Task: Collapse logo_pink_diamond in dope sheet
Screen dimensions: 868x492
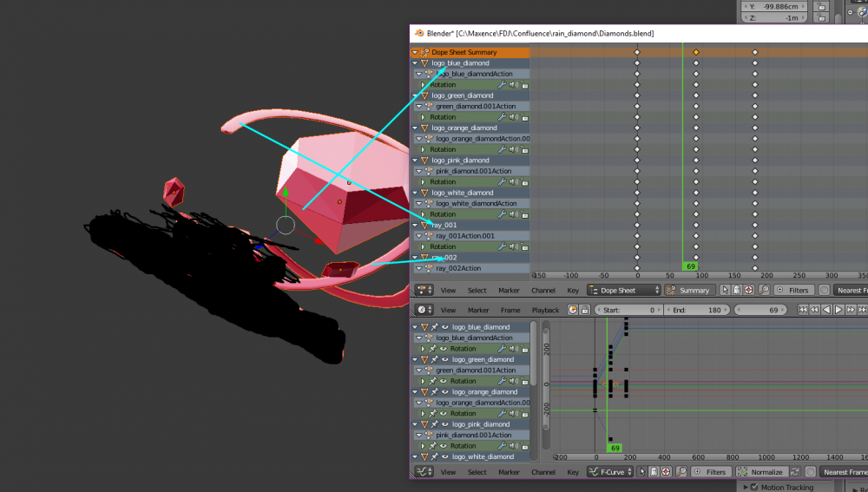Action: pos(415,160)
